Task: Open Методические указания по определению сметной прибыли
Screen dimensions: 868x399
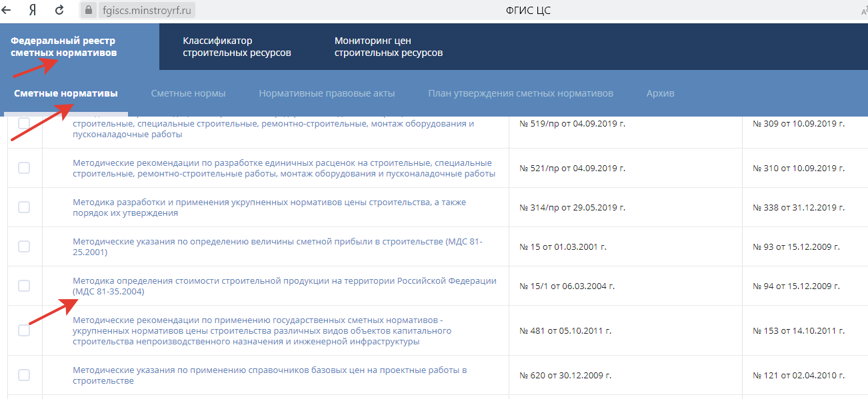Action: click(x=277, y=246)
